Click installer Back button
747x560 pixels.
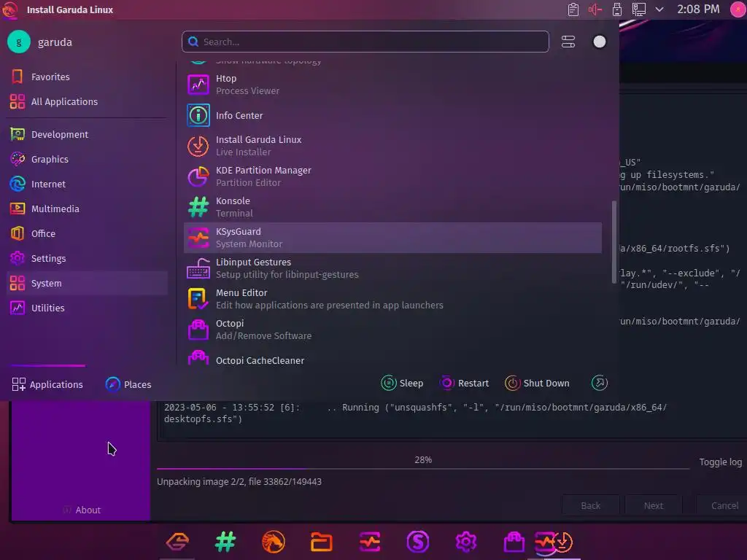591,506
